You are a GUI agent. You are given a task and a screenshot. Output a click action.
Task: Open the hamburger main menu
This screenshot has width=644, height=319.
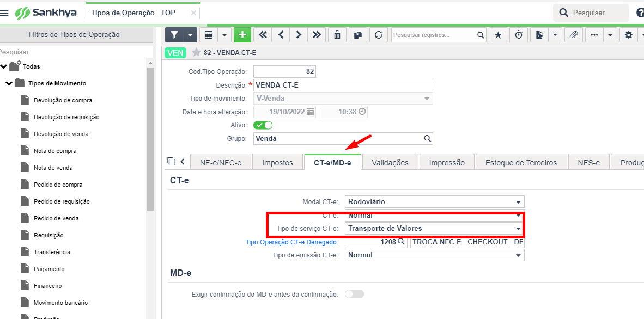5,13
